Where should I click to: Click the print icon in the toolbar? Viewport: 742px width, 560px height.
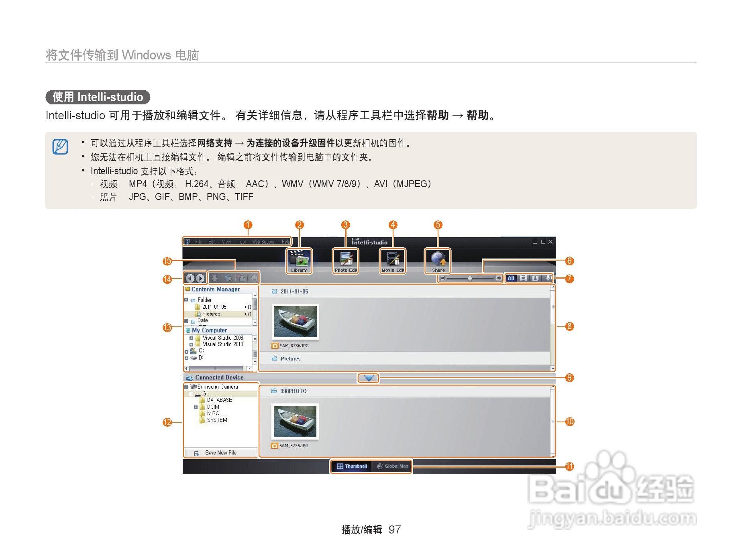click(x=215, y=278)
